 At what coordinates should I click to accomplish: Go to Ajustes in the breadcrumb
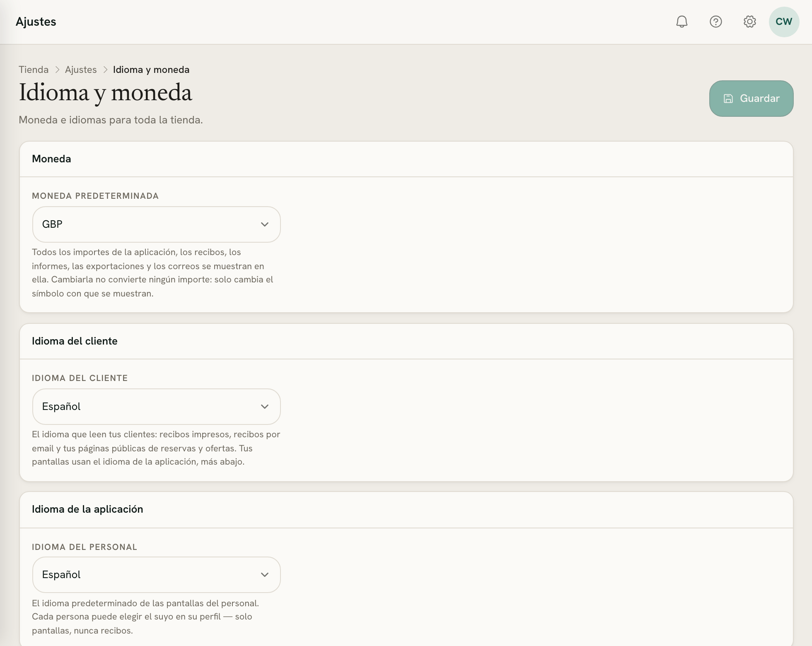[81, 70]
